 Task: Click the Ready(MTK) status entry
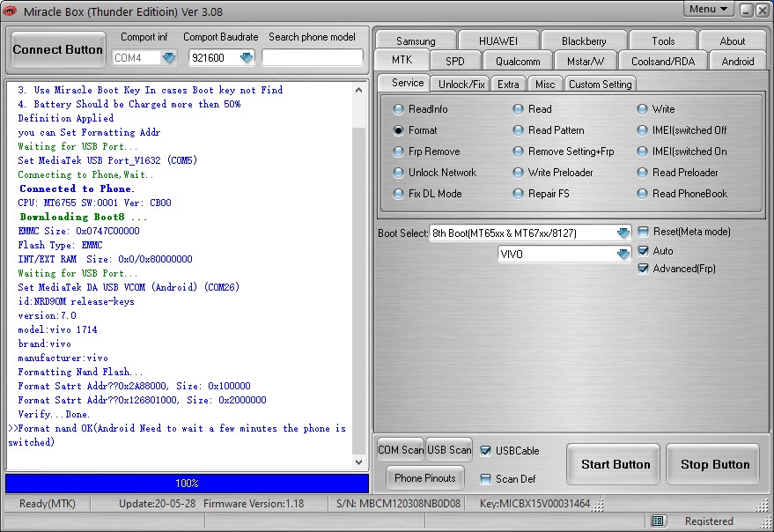(48, 503)
